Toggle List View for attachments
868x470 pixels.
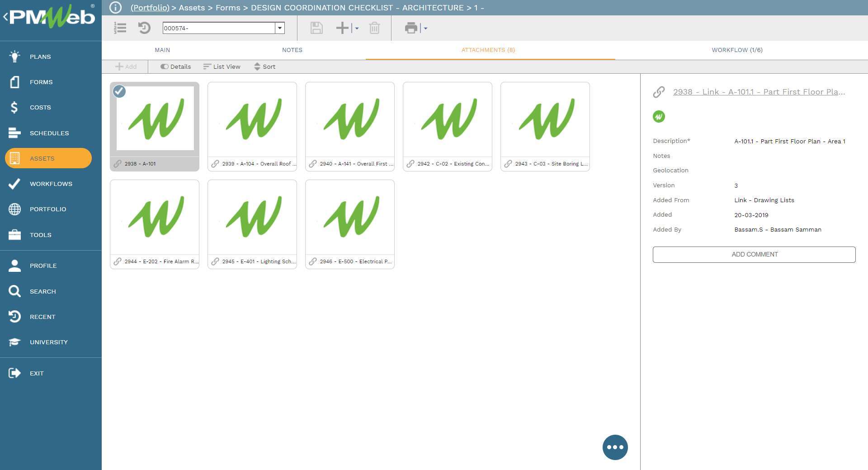click(222, 66)
